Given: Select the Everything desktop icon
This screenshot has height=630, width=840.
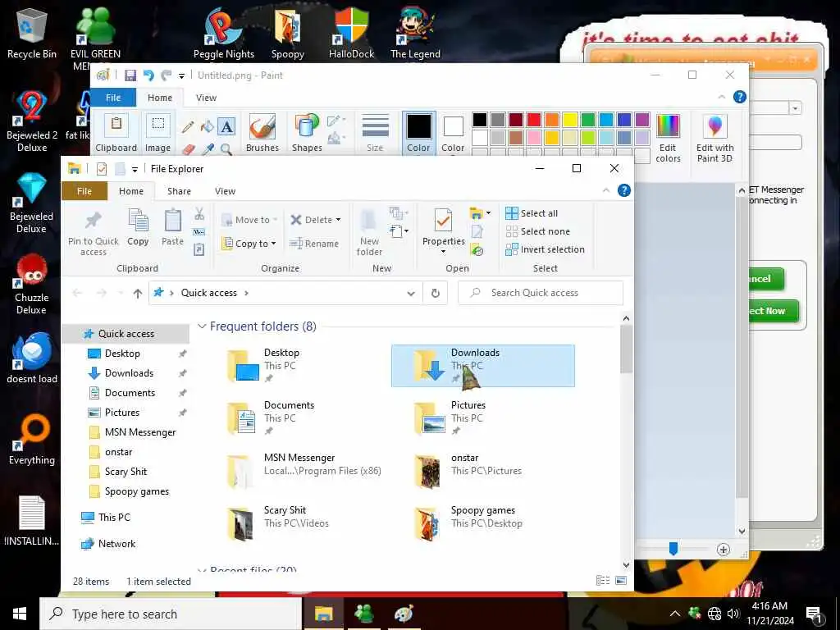Looking at the screenshot, I should [x=32, y=440].
